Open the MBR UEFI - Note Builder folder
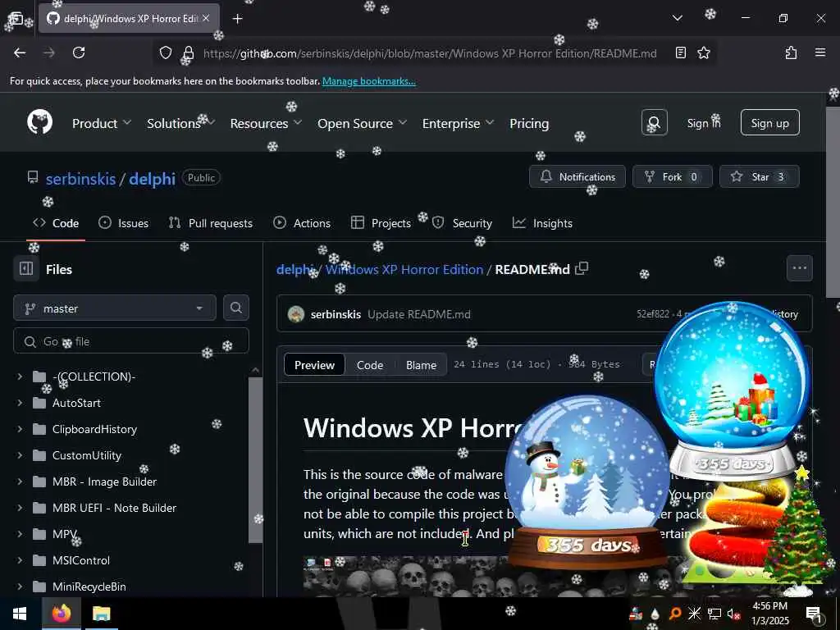840x630 pixels. tap(114, 508)
